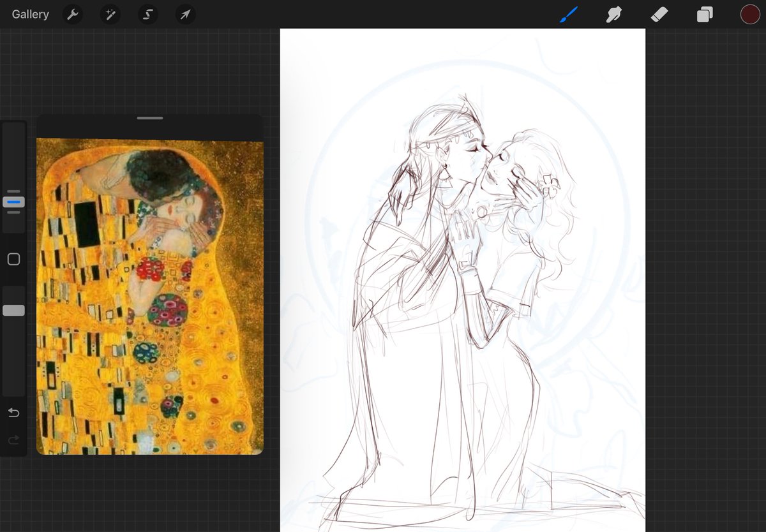The image size is (766, 532).
Task: Tap Redo on the sidebar
Action: [13, 440]
